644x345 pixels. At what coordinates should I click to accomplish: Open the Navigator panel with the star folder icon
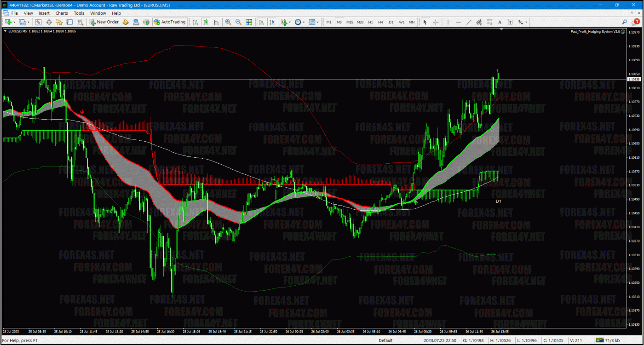tap(59, 22)
